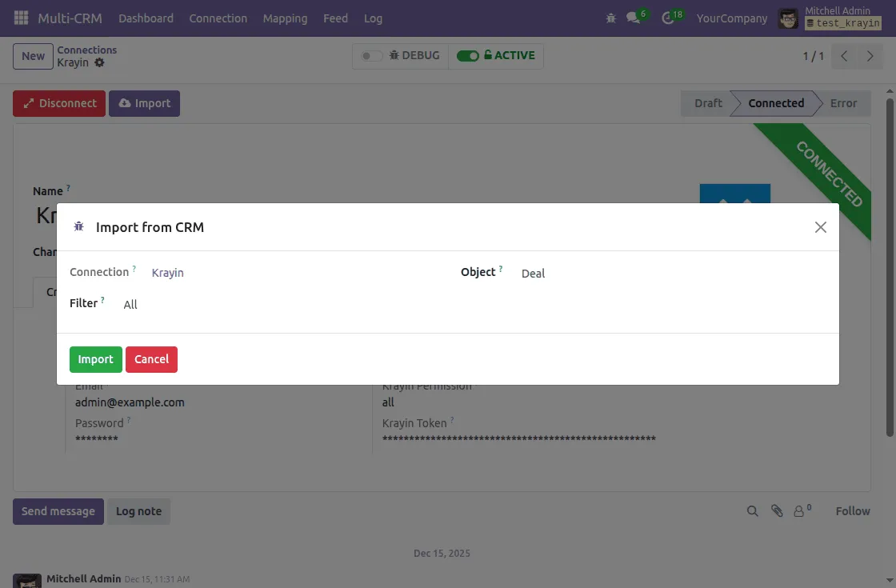This screenshot has height=588, width=896.
Task: Click the debug bug icon in top bar
Action: tap(611, 18)
